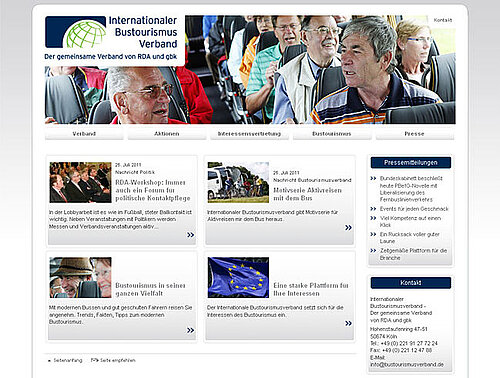Click the arrow icon in the Motivserie Aktivreisen card
The width and height of the screenshot is (500, 378).
(x=348, y=228)
